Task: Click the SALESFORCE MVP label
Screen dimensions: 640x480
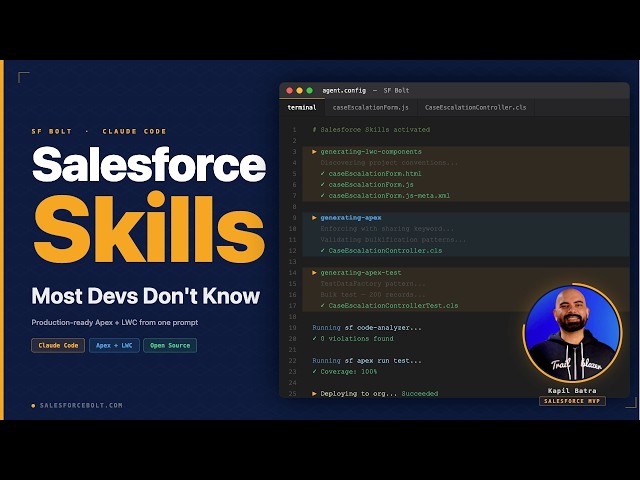Action: 572,401
